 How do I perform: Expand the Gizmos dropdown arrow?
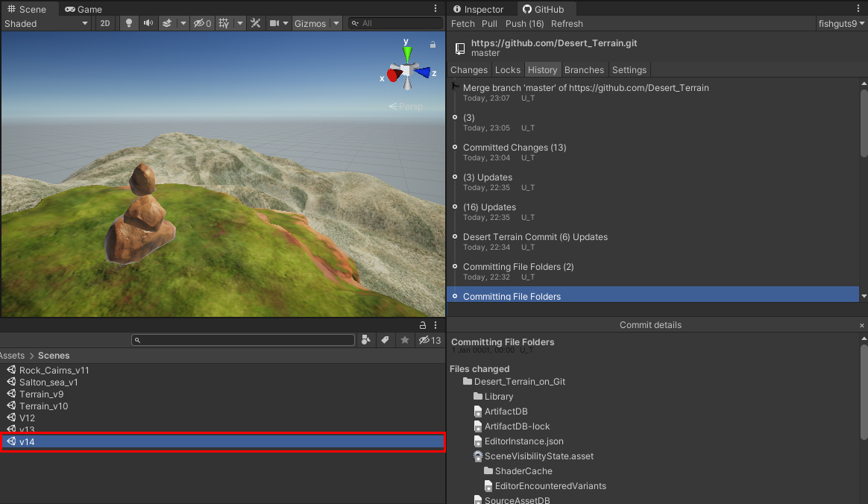click(x=336, y=23)
